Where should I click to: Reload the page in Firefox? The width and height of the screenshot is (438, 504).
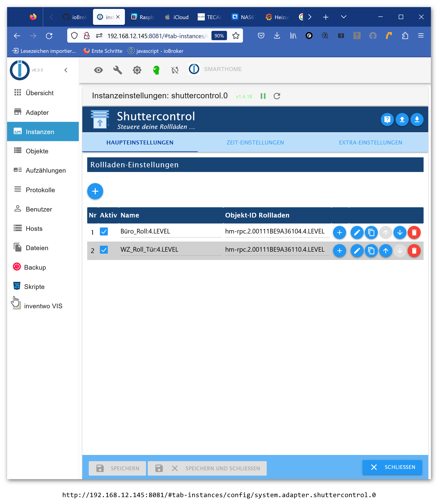pos(49,36)
